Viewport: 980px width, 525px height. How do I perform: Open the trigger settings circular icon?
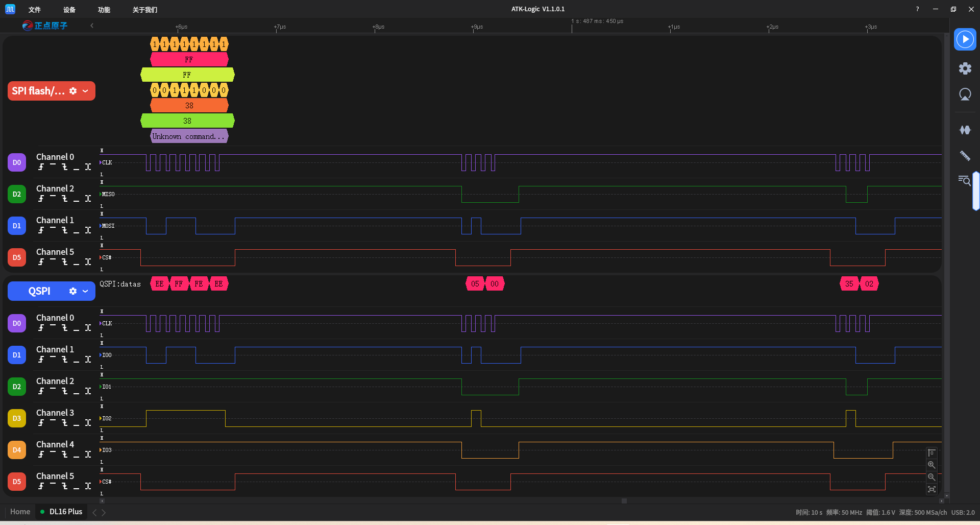(965, 94)
